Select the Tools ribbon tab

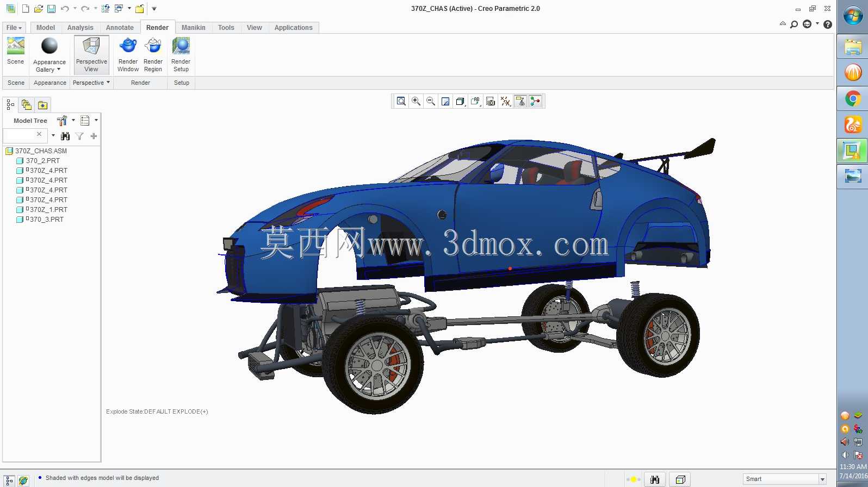(x=226, y=28)
